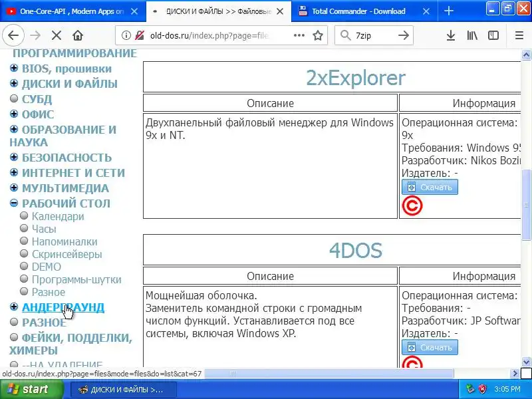
Task: Click the 4DOS title heading
Action: pos(356,251)
